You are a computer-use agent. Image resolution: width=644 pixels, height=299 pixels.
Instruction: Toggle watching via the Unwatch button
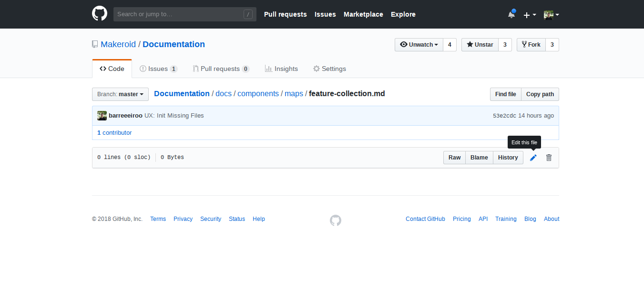pos(419,44)
